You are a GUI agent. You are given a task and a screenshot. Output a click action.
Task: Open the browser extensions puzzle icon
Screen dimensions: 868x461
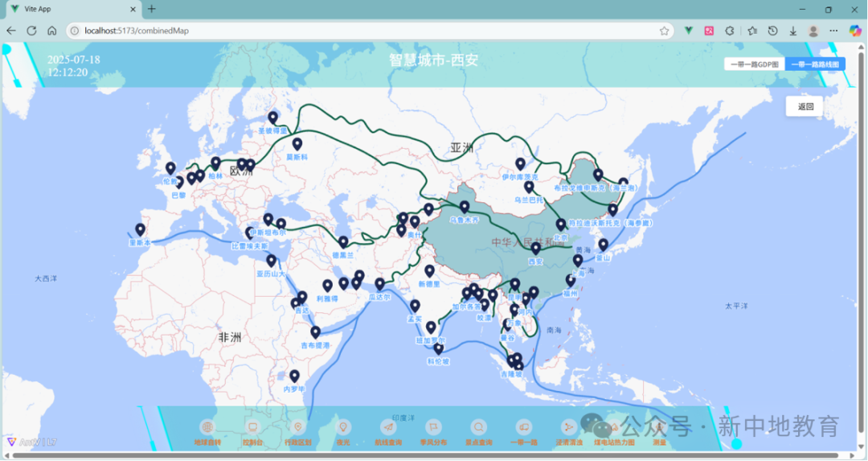click(730, 31)
